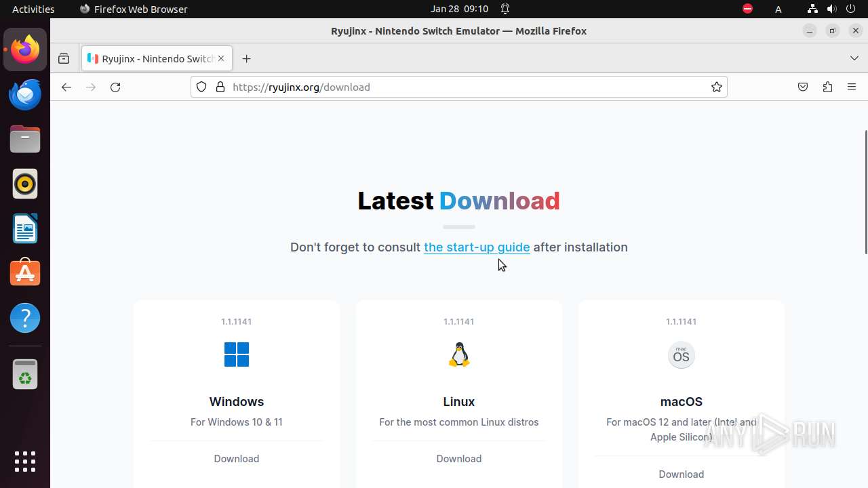Bookmark this page with the star
This screenshot has width=868, height=488.
click(716, 87)
